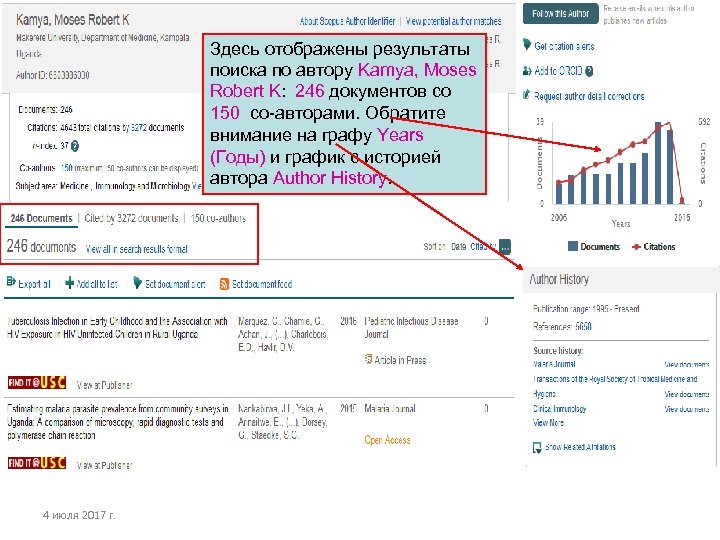This screenshot has width=720, height=540.
Task: Click the Set document feed link text
Action: [262, 284]
